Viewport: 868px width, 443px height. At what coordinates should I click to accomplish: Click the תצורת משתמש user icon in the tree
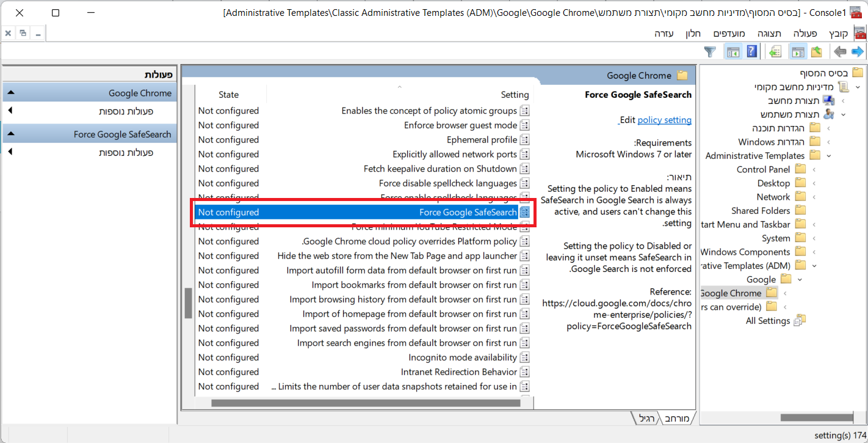pos(828,114)
